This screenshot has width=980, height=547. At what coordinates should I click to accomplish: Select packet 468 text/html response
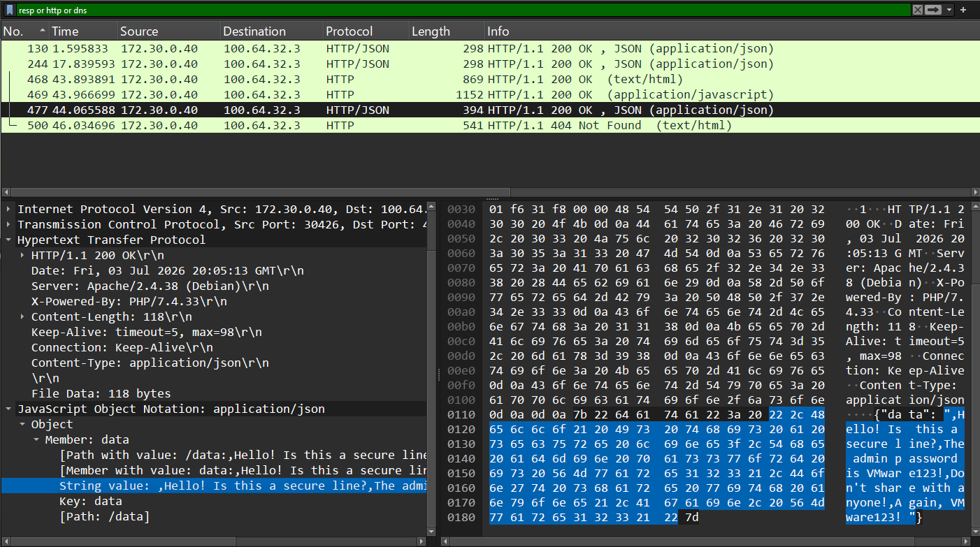[x=489, y=80]
